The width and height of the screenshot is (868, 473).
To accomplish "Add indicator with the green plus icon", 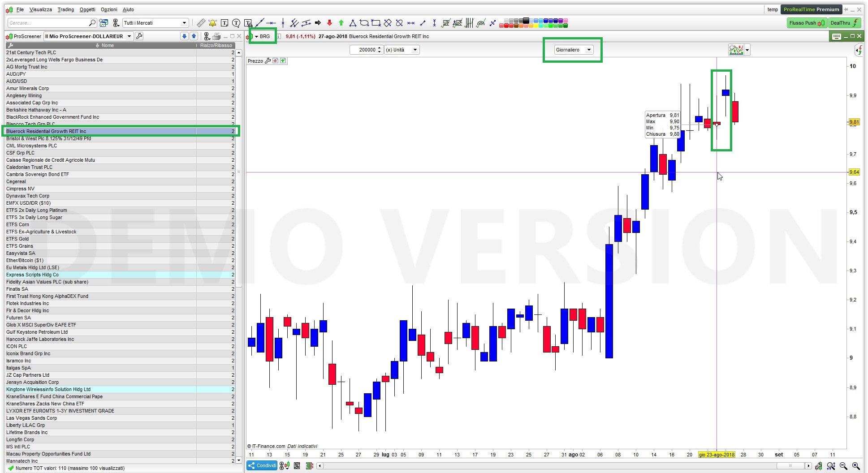I will [x=283, y=61].
